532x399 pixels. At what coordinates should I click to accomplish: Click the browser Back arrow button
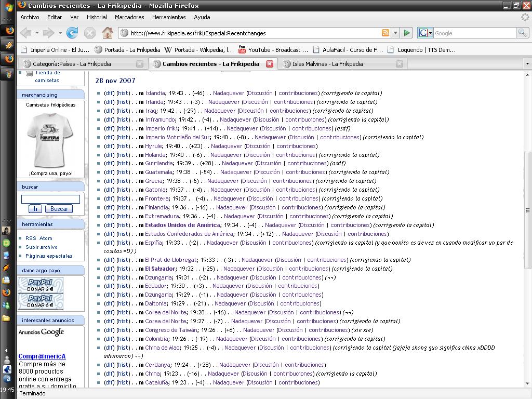[x=26, y=33]
